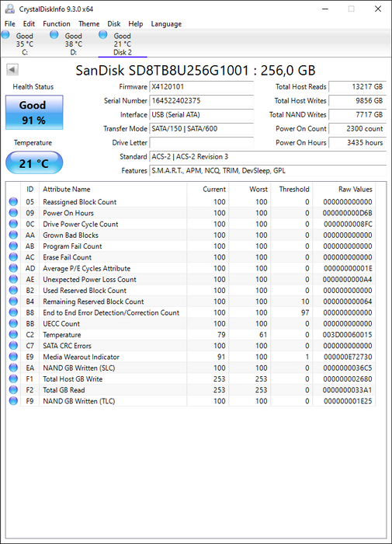Click the CrystalDiskInfo app icon in title bar
Screen dimensions: 392x544
[x=10, y=9]
